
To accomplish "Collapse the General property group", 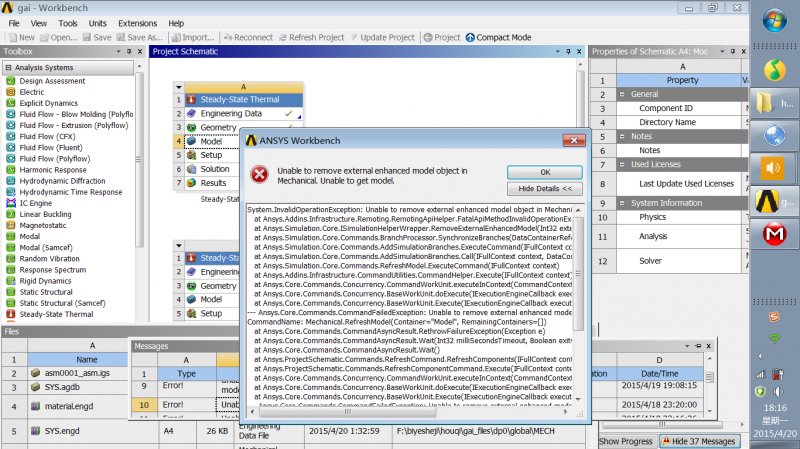I will click(622, 94).
